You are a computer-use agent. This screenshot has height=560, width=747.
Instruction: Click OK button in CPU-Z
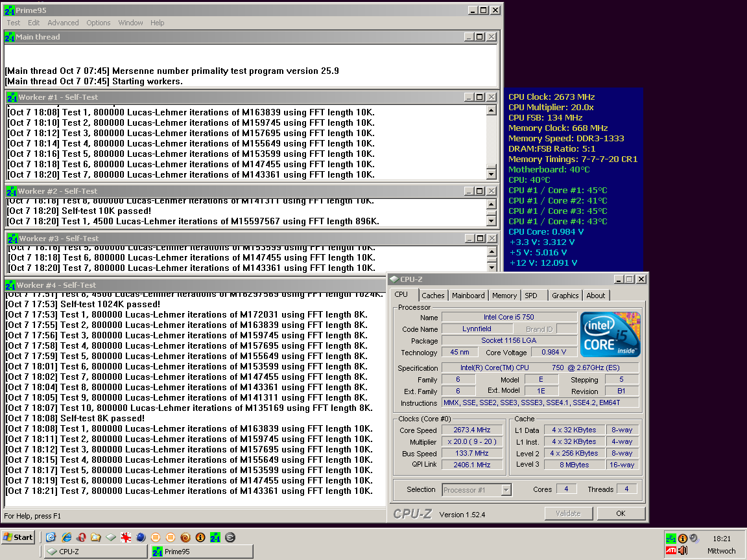[x=621, y=513]
